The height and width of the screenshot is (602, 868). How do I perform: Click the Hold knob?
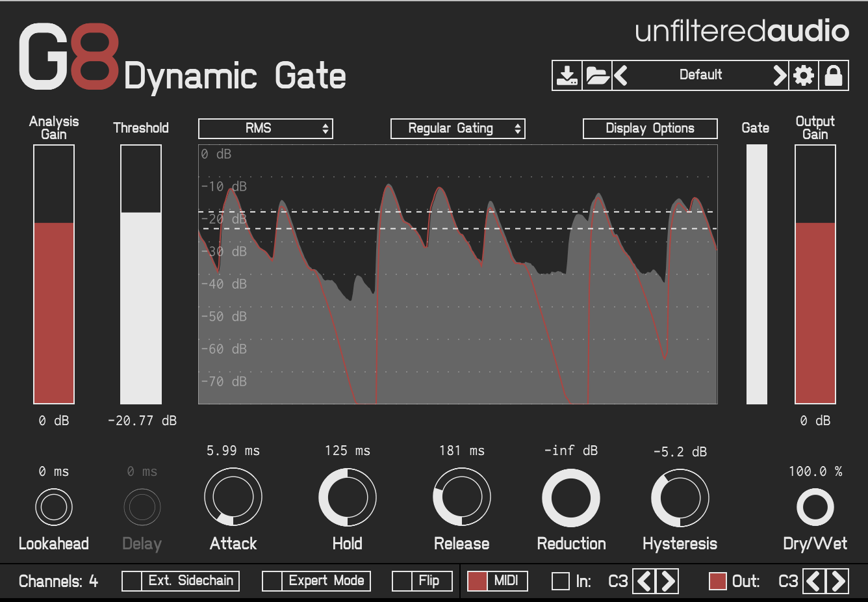(348, 497)
